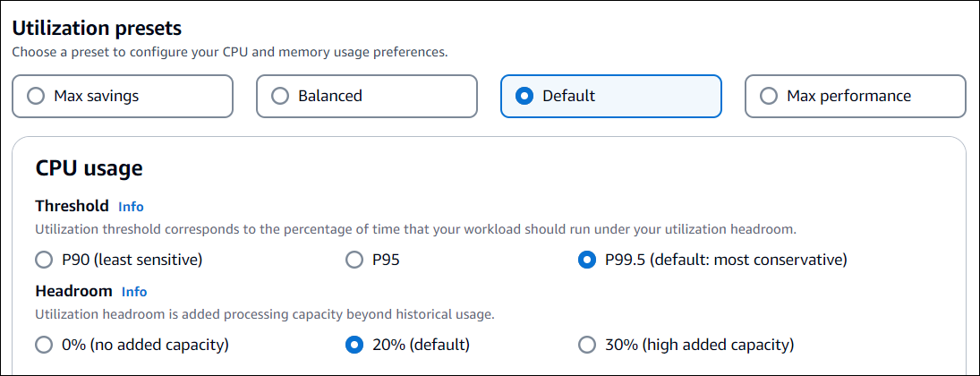980x376 pixels.
Task: Set CPU threshold to P90 (least sensitive)
Action: tap(44, 260)
